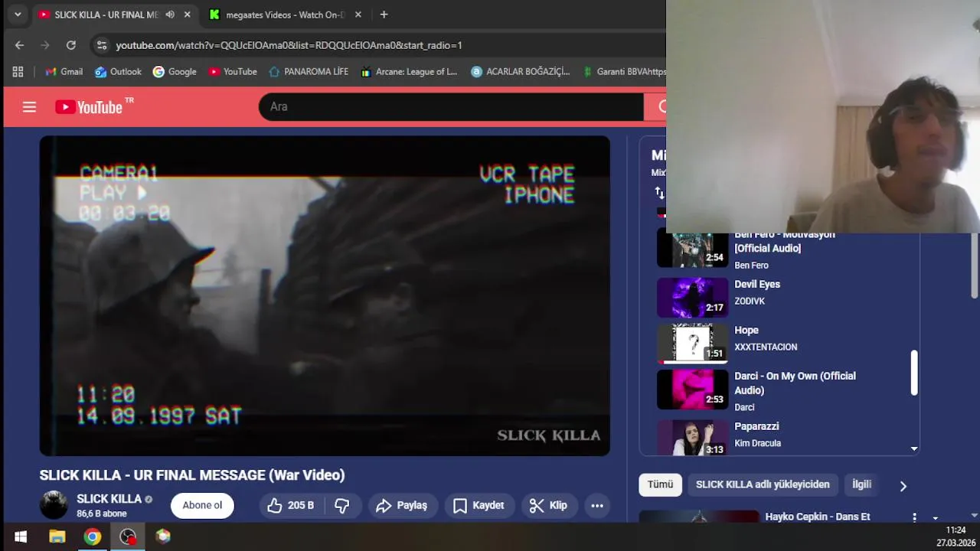Focus the Ara search field

point(451,106)
